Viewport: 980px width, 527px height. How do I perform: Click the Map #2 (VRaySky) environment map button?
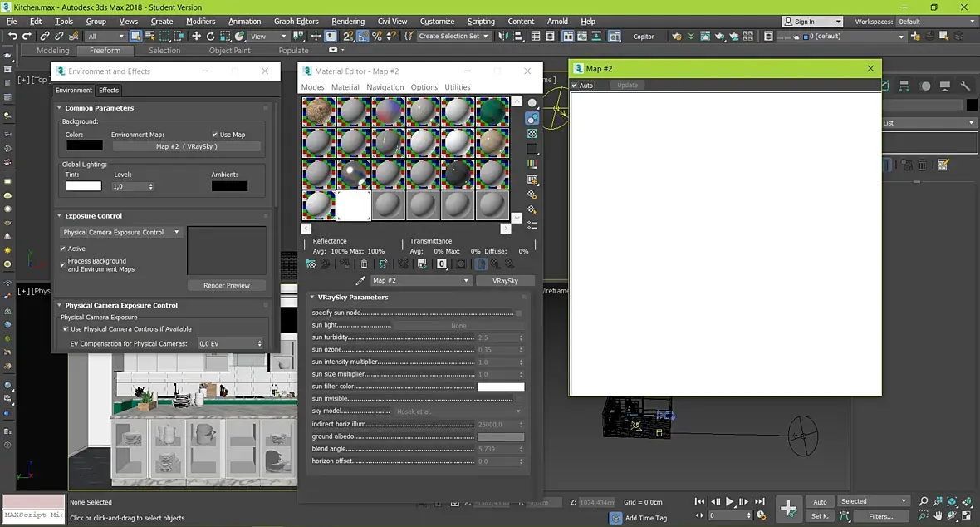coord(186,146)
